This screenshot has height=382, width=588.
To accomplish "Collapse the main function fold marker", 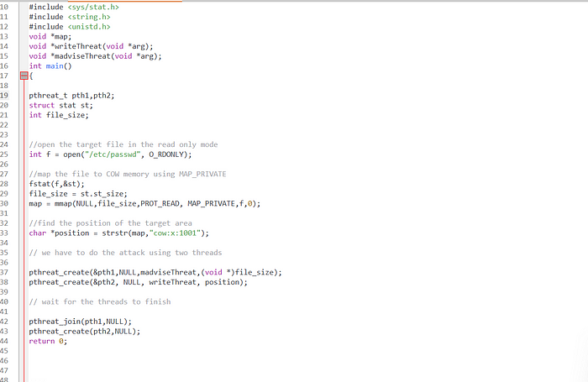I will [x=24, y=76].
